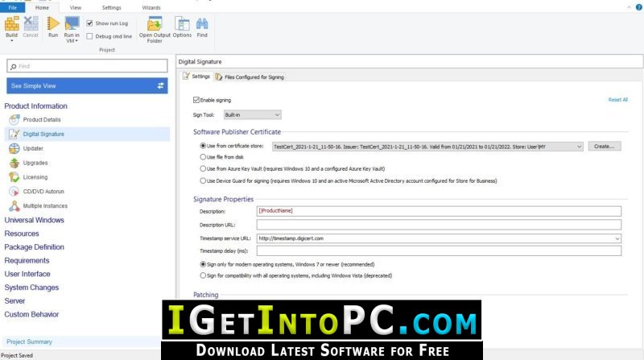
Task: Click the Reset All link
Action: (x=617, y=100)
